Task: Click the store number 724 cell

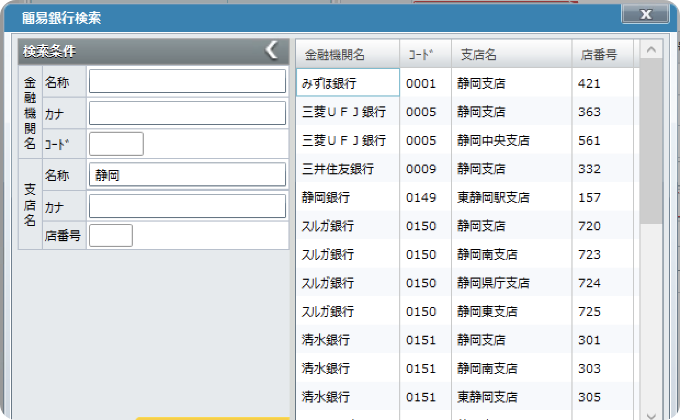Action: click(603, 282)
